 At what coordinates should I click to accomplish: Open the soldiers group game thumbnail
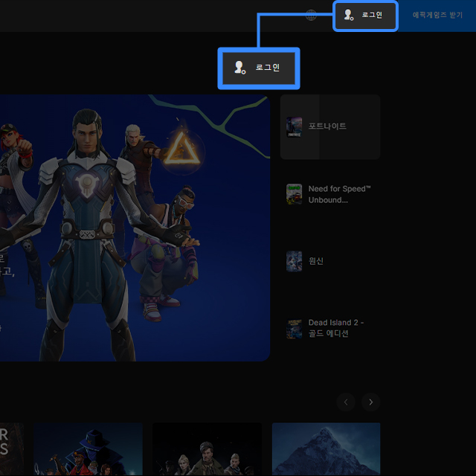207,449
